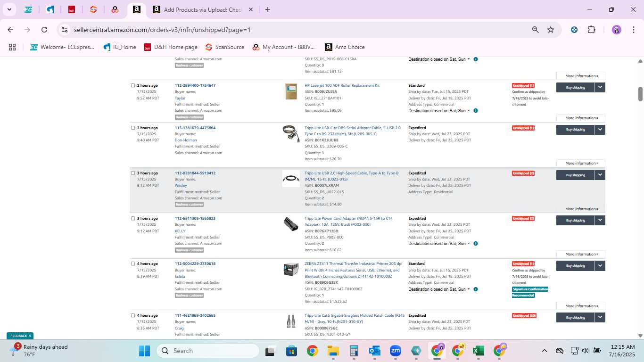This screenshot has height=362, width=644.
Task: Click info icon in KELLY order destination closed
Action: (475, 244)
